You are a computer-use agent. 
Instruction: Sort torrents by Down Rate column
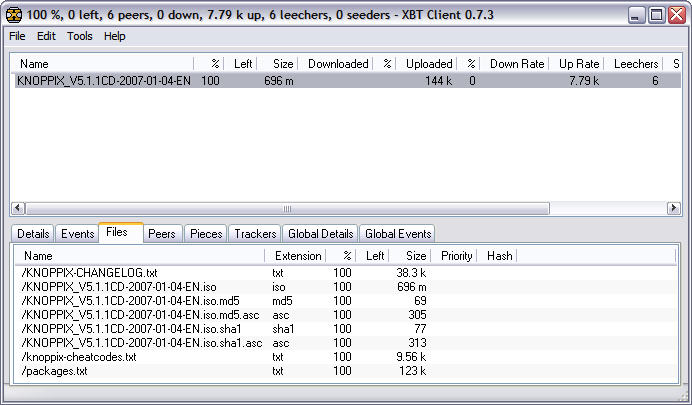coord(515,64)
